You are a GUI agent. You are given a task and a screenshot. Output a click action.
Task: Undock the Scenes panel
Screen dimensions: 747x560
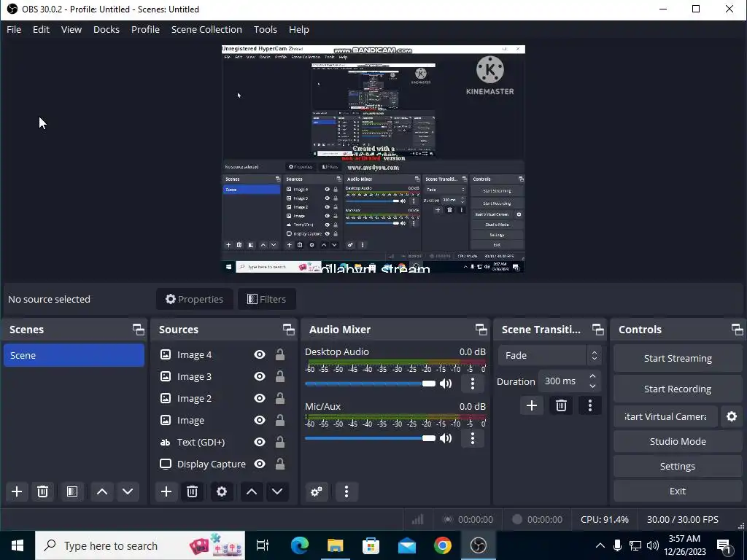(139, 330)
